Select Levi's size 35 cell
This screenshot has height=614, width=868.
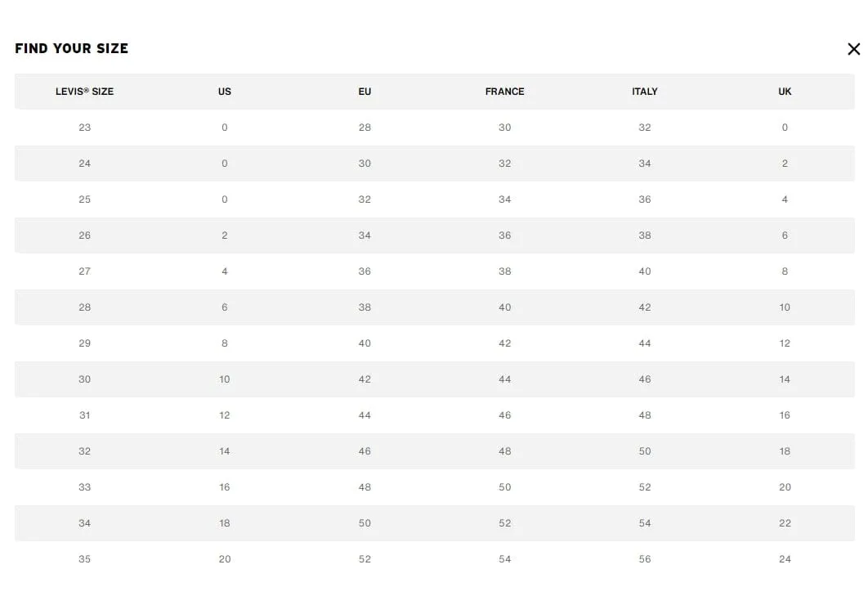click(x=85, y=559)
